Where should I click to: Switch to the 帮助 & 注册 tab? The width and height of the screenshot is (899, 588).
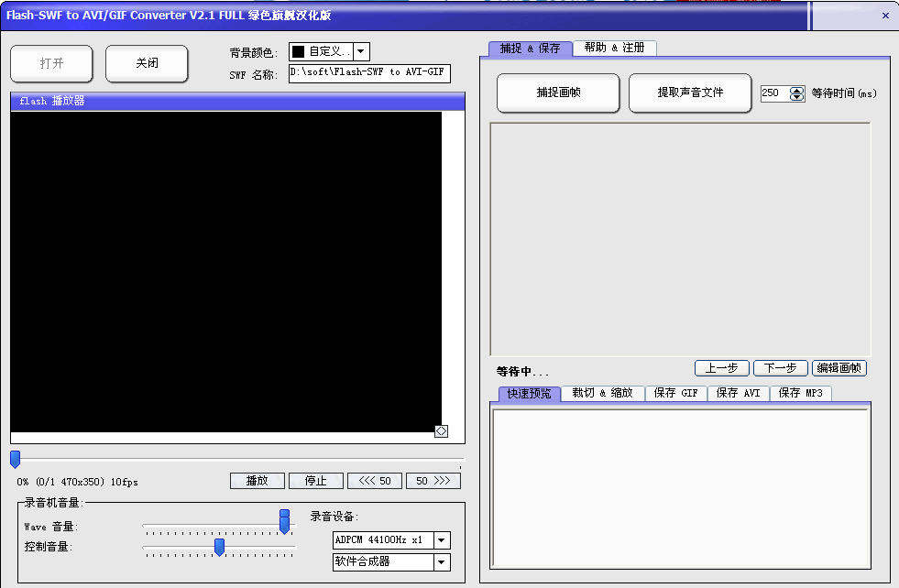[614, 48]
